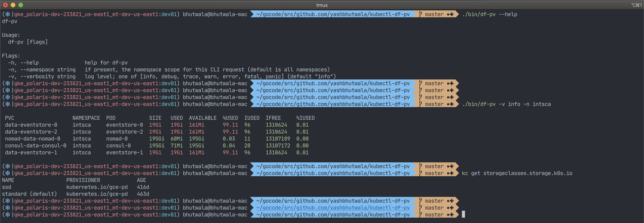The height and width of the screenshot is (223, 644).
Task: Click Kubernetes wheel icon on the --help prompt
Action: (x=8, y=14)
